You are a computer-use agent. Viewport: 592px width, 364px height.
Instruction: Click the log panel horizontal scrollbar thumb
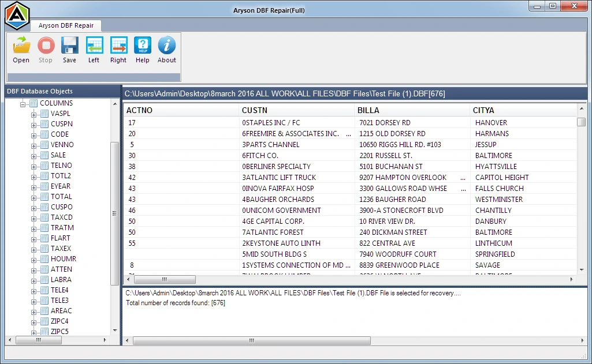pyautogui.click(x=252, y=340)
